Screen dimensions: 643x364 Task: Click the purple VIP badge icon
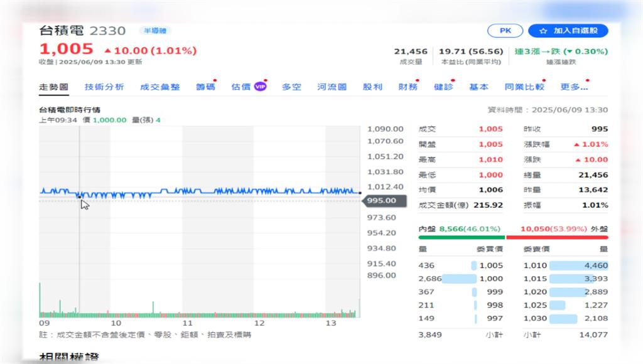click(x=260, y=87)
